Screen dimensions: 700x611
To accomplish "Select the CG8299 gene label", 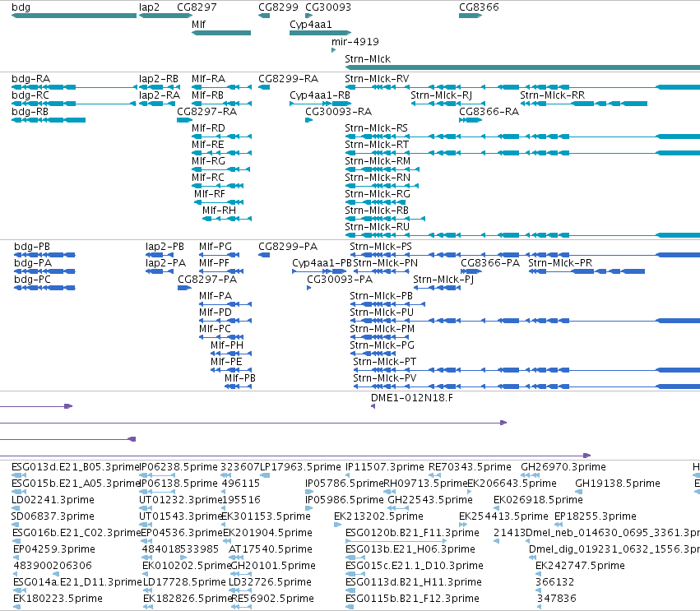I will tap(278, 7).
